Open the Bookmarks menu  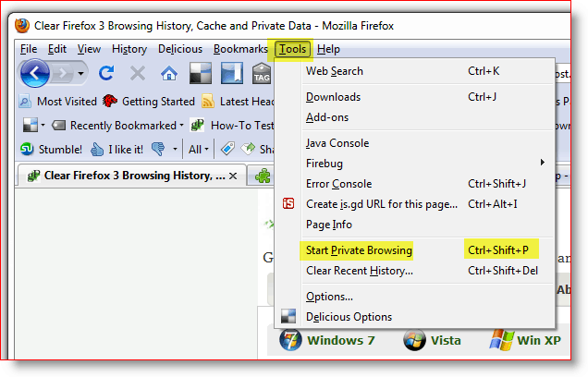coord(240,49)
